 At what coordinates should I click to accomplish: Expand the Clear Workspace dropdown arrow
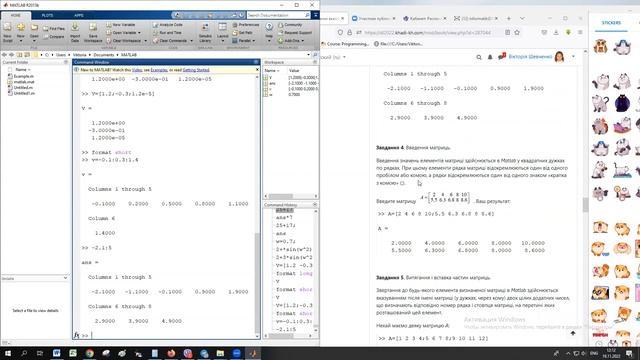click(145, 41)
